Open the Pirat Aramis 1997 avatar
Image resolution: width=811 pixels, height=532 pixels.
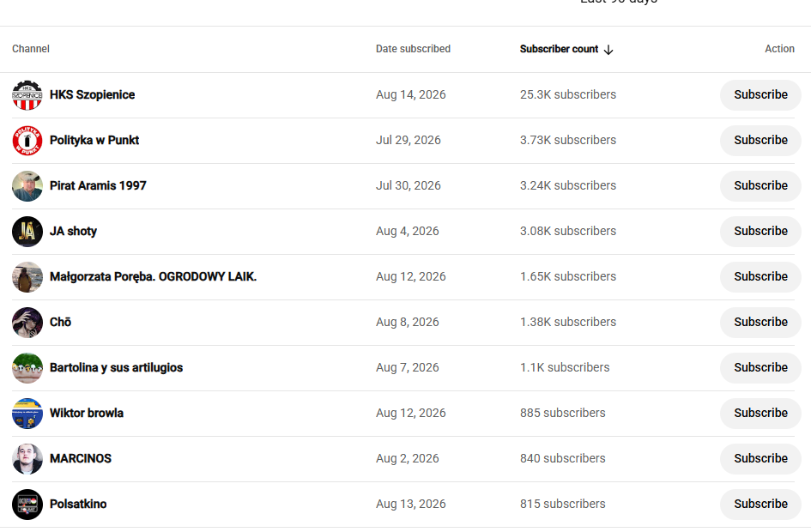tap(27, 186)
